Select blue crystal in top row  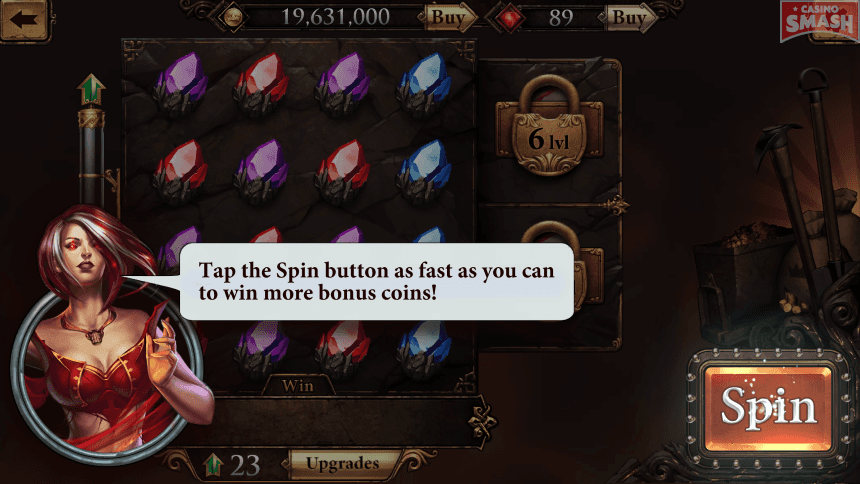[425, 85]
